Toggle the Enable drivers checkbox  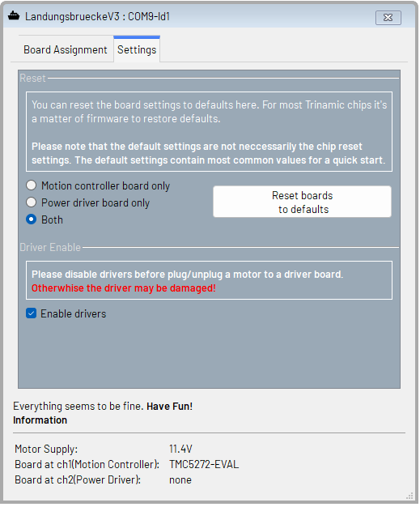tap(31, 313)
